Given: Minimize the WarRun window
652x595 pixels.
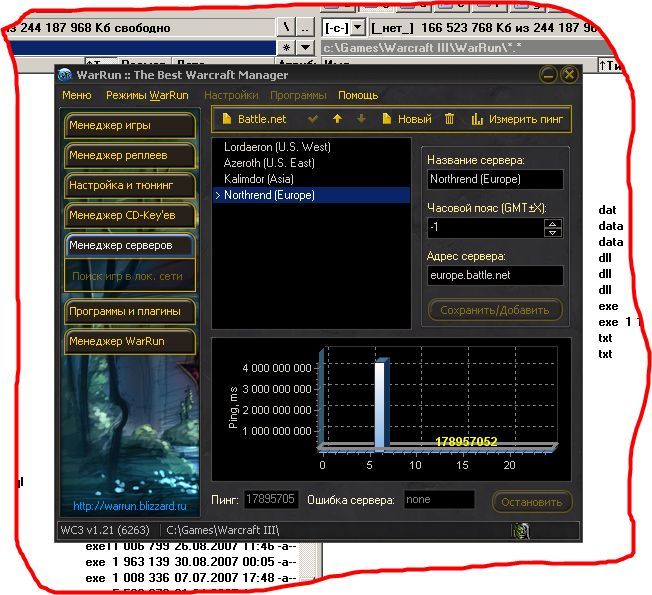Looking at the screenshot, I should (548, 75).
